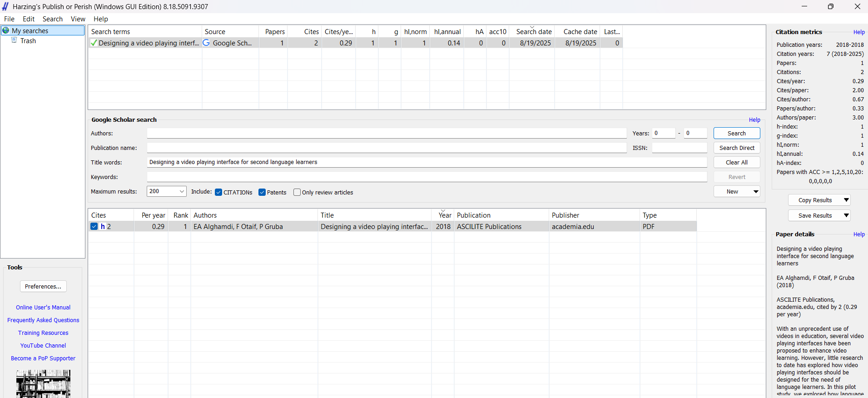This screenshot has width=868, height=398.
Task: Click Help link in Citation metrics panel
Action: [859, 32]
